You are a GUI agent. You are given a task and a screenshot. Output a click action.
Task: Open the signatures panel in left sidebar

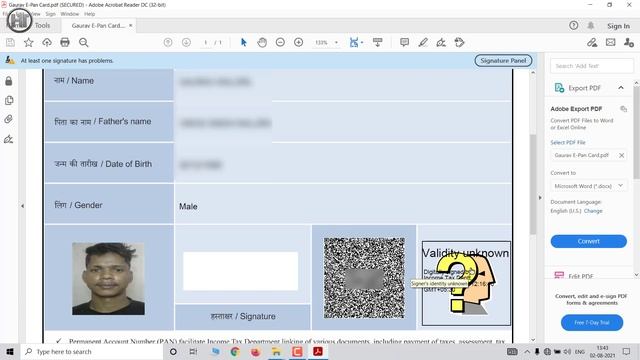[9, 139]
